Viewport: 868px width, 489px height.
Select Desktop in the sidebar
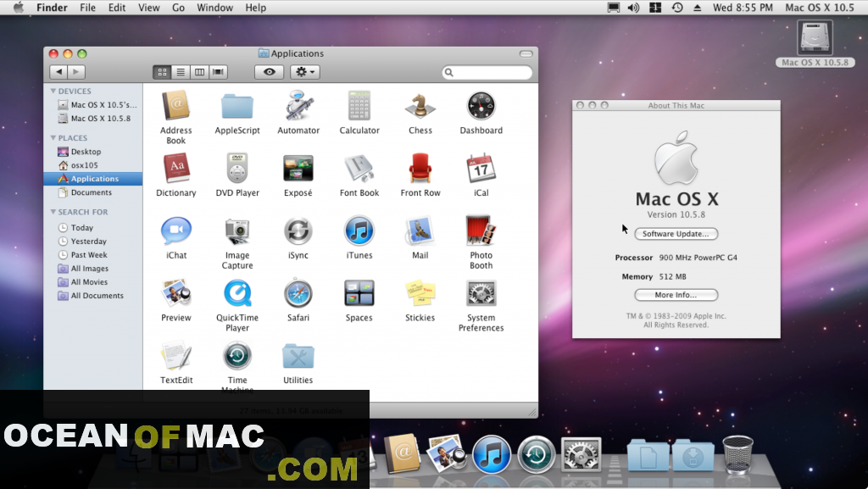pos(93,152)
